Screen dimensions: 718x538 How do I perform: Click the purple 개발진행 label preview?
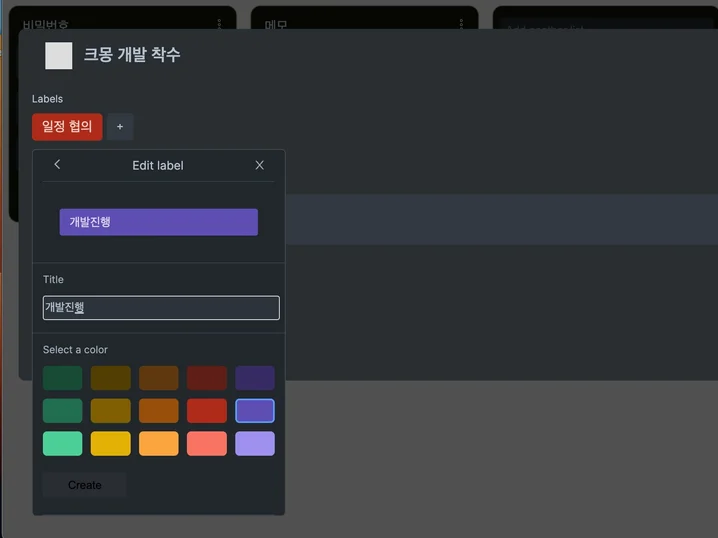pos(159,222)
